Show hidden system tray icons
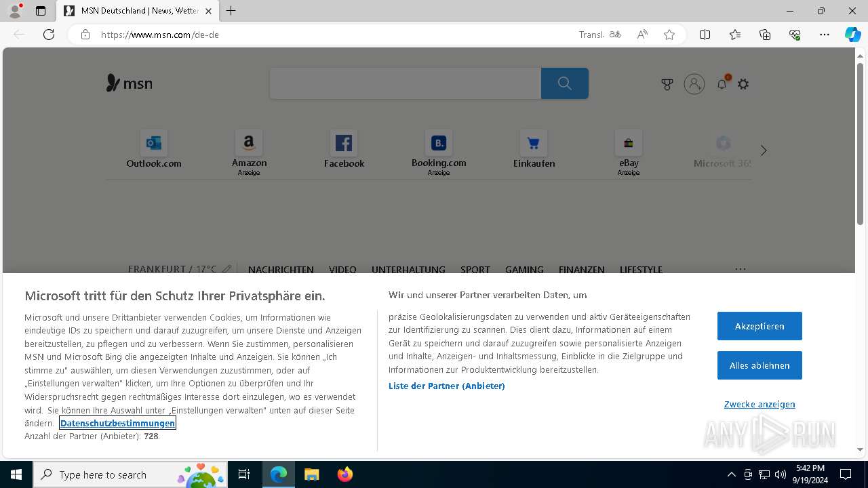 731,474
